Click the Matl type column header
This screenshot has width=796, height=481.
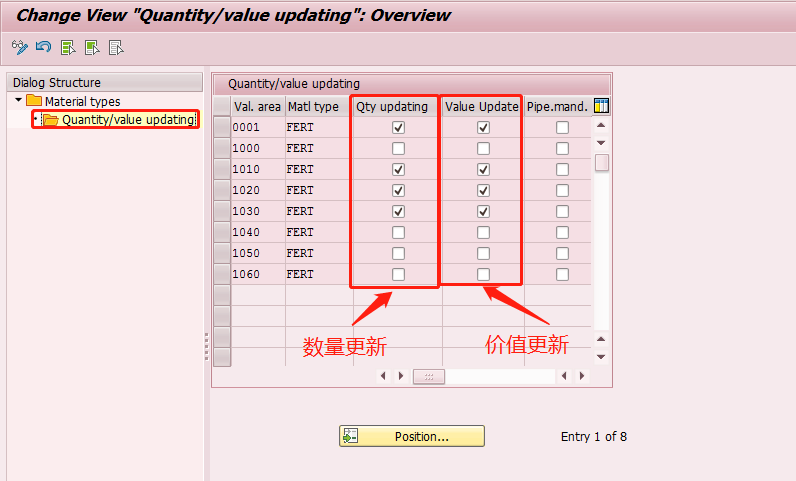319,107
